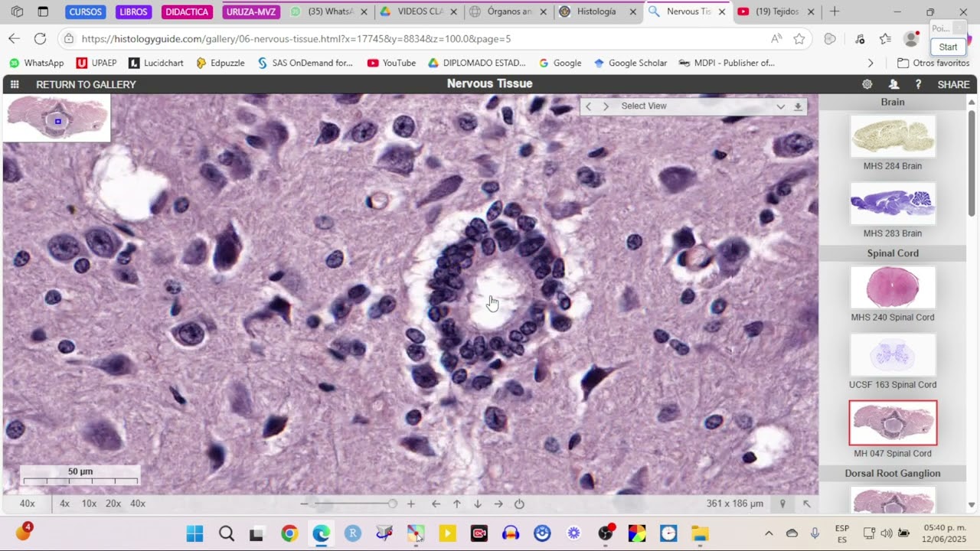Select 10x magnification
980x551 pixels.
pos(89,504)
